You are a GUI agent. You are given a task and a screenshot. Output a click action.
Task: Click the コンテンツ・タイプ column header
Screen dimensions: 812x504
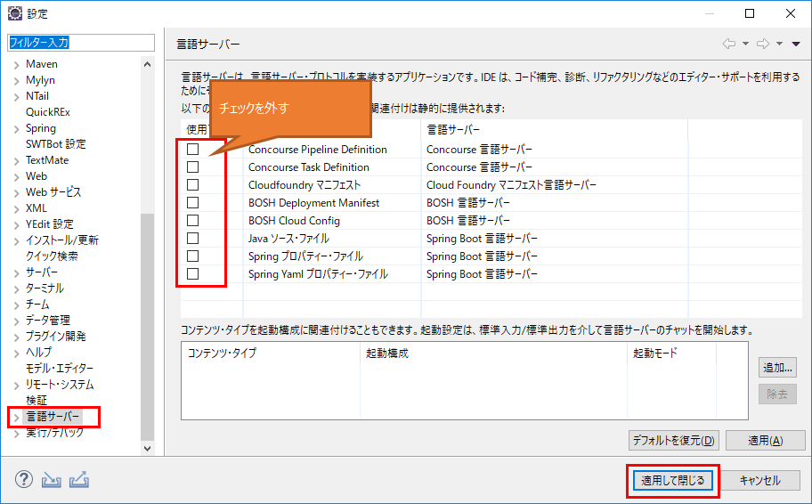(271, 354)
